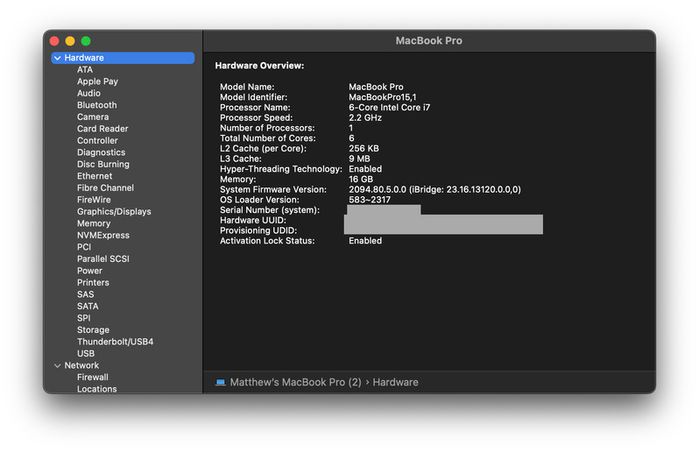Image resolution: width=700 pixels, height=452 pixels.
Task: Click the Hardware path bar item
Action: click(396, 382)
